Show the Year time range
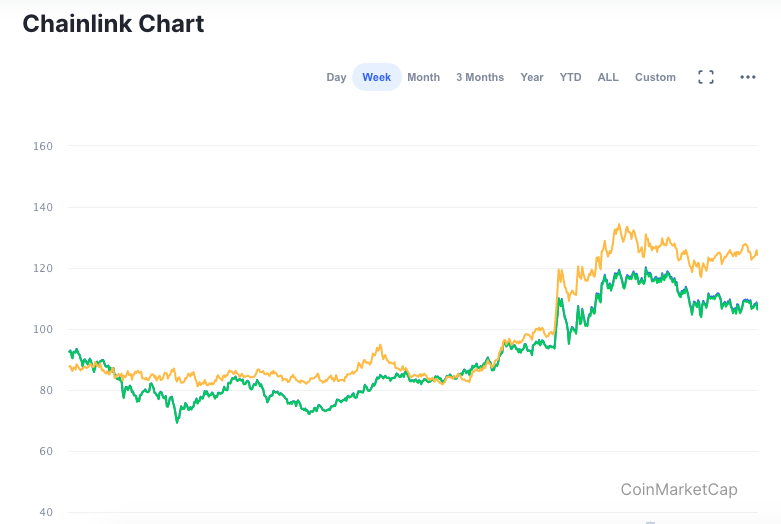 tap(532, 77)
